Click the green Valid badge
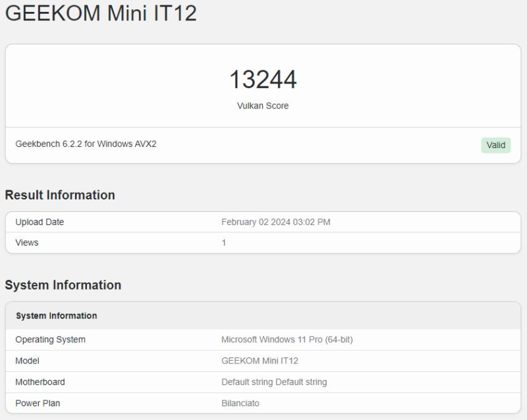 click(x=495, y=145)
